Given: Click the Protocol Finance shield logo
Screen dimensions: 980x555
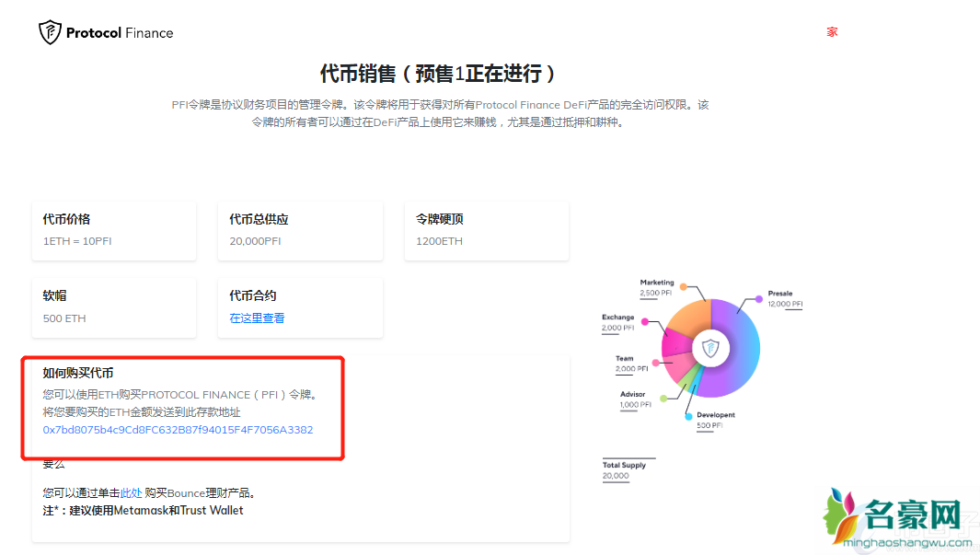Looking at the screenshot, I should 49,32.
